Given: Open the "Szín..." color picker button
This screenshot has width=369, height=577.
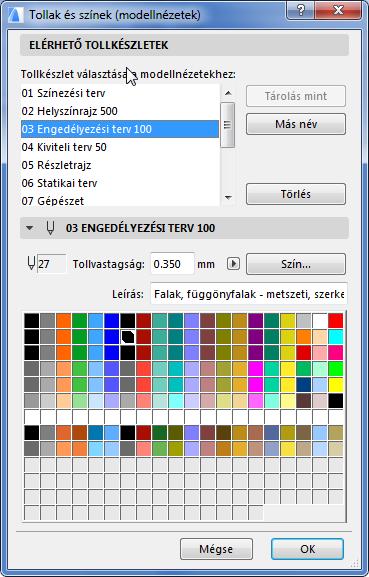Looking at the screenshot, I should 296,264.
